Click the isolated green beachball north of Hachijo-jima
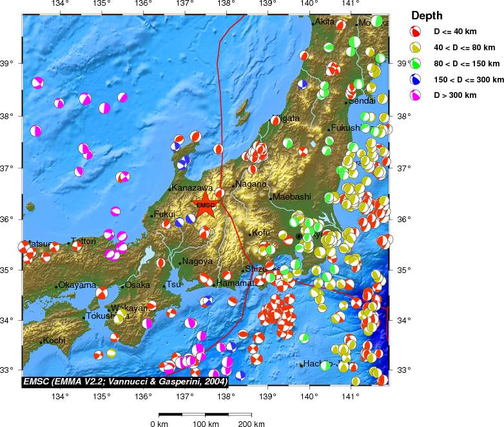The image size is (504, 427). click(x=304, y=337)
